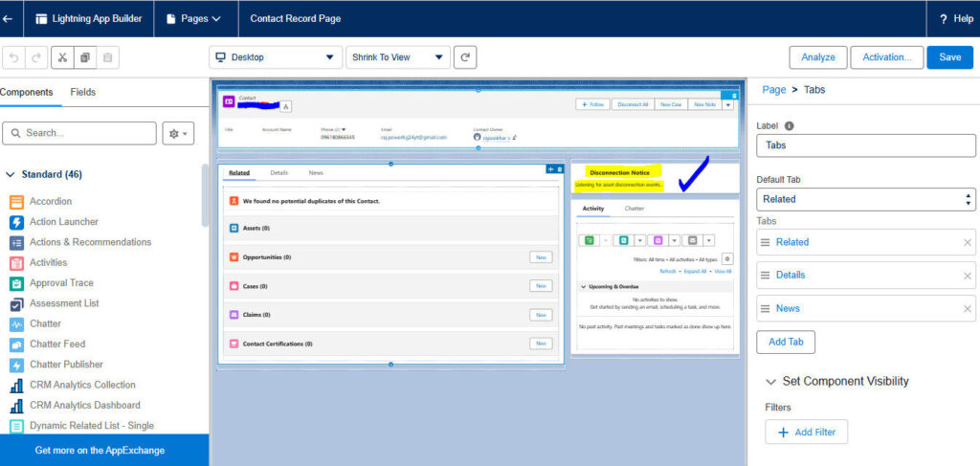The image size is (980, 466).
Task: Grab the News tab drag handle
Action: 765,308
